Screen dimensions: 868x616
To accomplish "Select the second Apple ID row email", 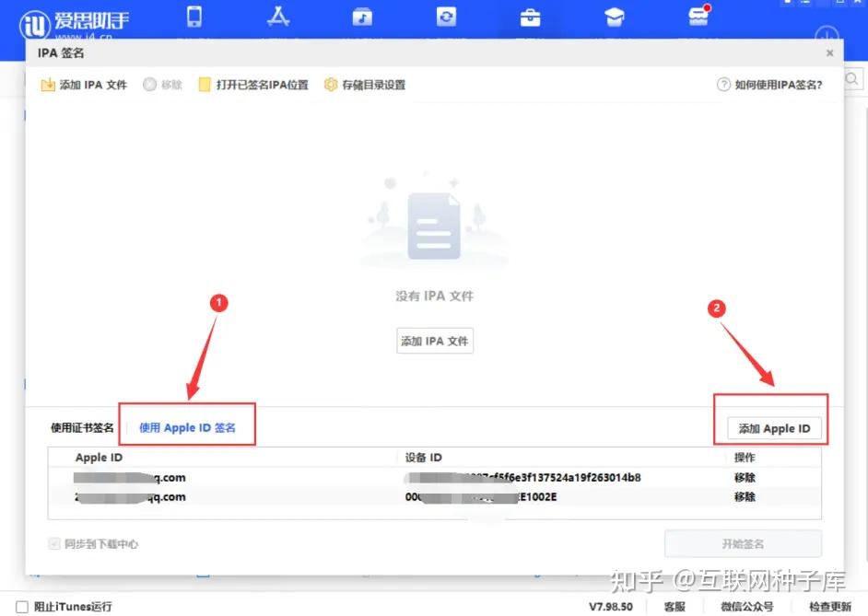I will pyautogui.click(x=130, y=496).
